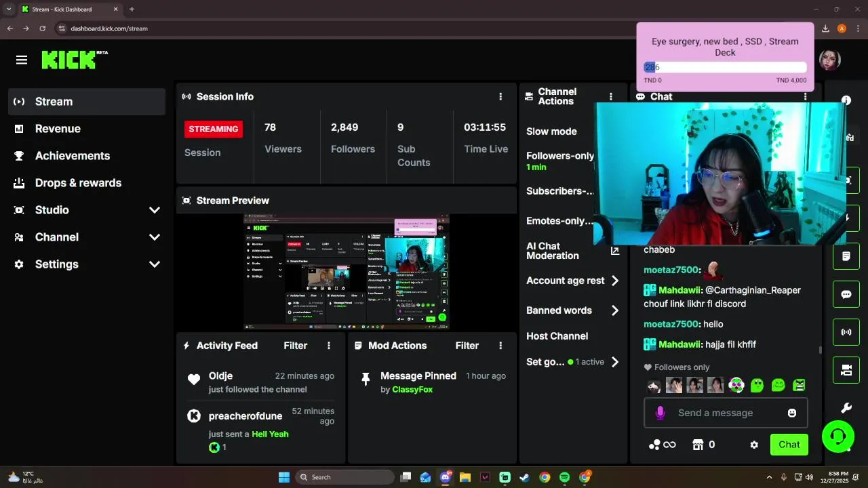Open Channel Actions three-dot options menu

610,97
